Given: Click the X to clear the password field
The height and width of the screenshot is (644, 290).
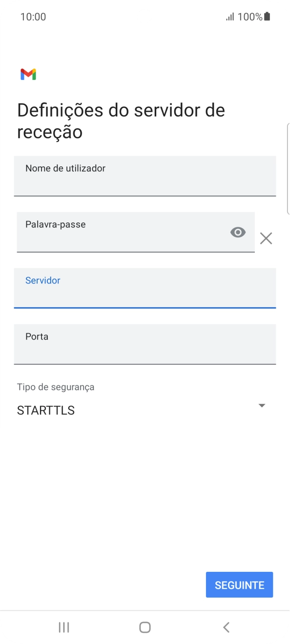Looking at the screenshot, I should (x=266, y=238).
